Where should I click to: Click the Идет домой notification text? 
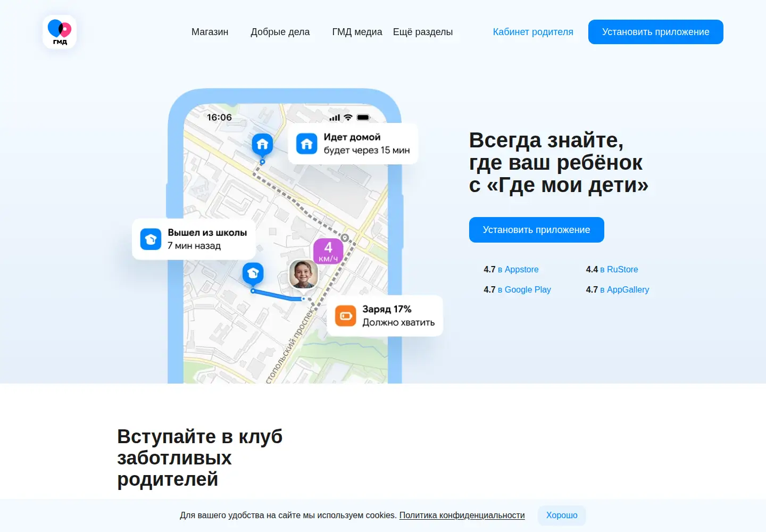tap(352, 137)
